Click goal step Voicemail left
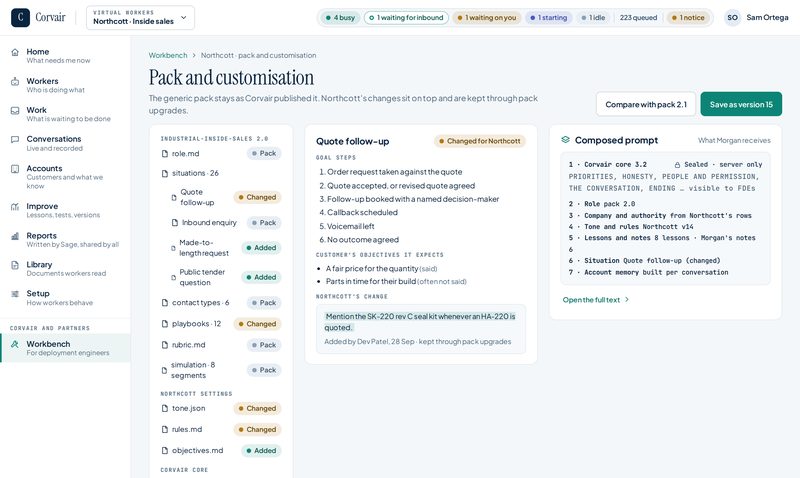The height and width of the screenshot is (478, 800). coord(351,226)
